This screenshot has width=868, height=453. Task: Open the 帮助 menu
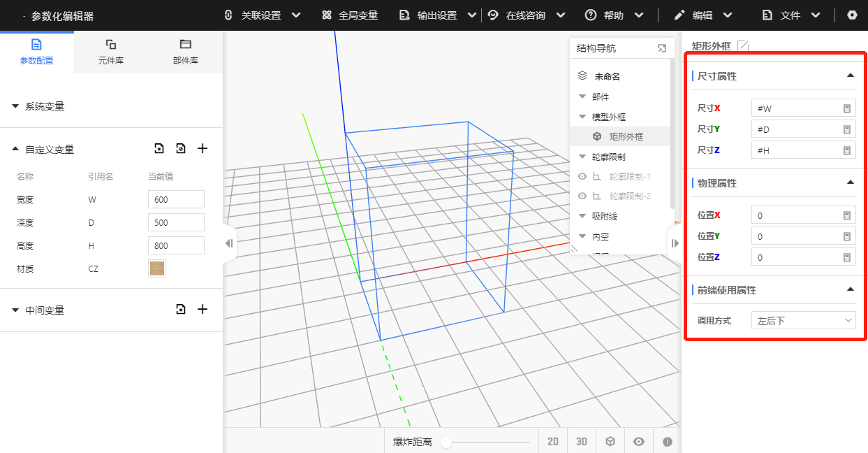[x=615, y=15]
